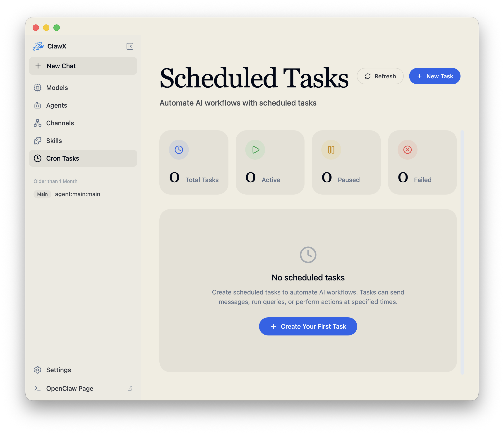Click Create Your First Task
The height and width of the screenshot is (434, 504).
coord(308,326)
